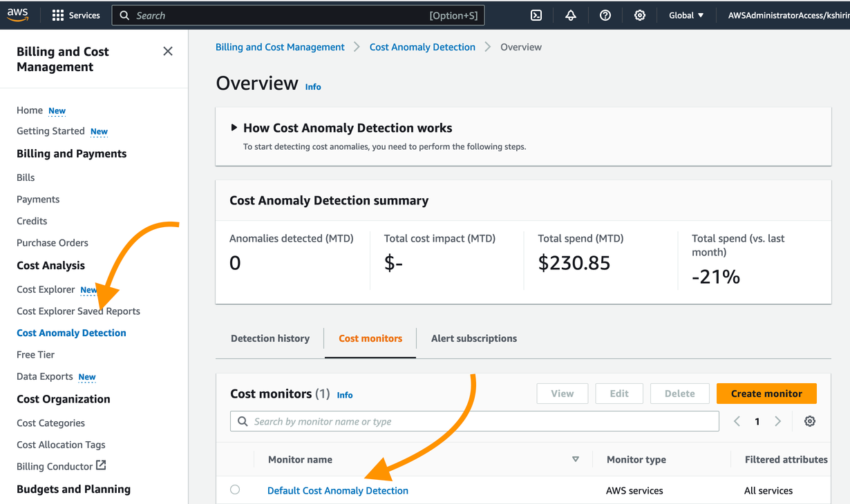Switch to Alert subscriptions tab
The image size is (850, 504).
tap(474, 338)
